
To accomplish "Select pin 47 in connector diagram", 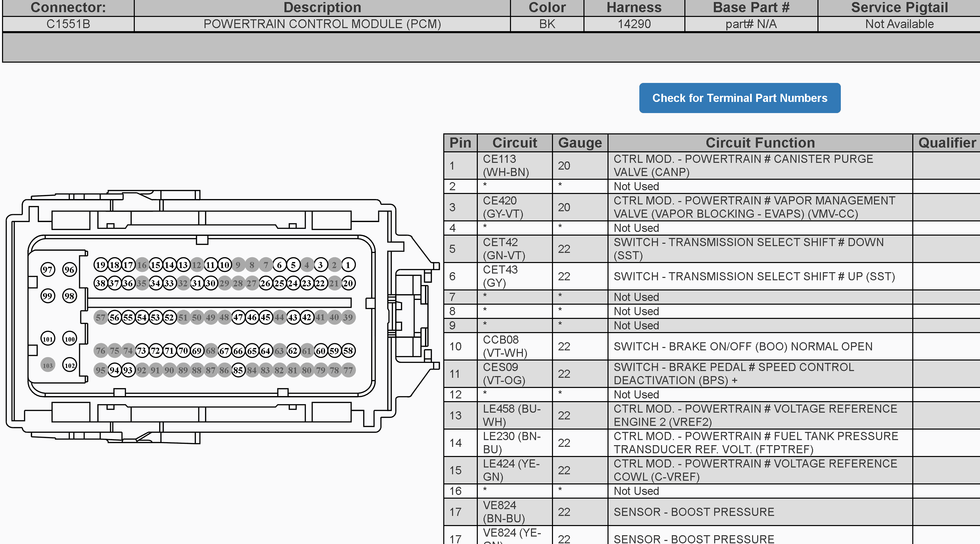I will [x=238, y=317].
